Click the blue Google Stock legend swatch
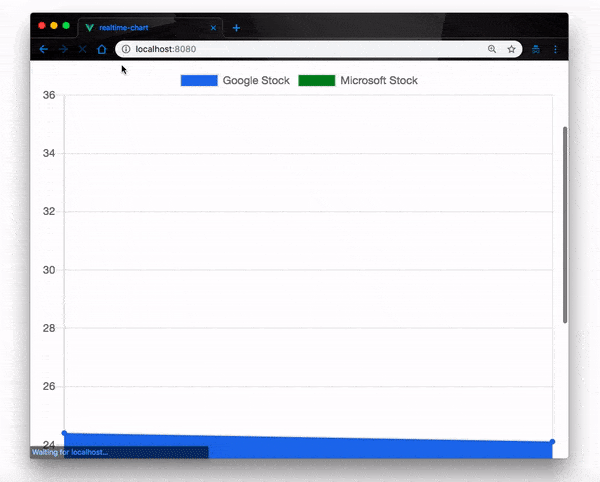 click(199, 80)
